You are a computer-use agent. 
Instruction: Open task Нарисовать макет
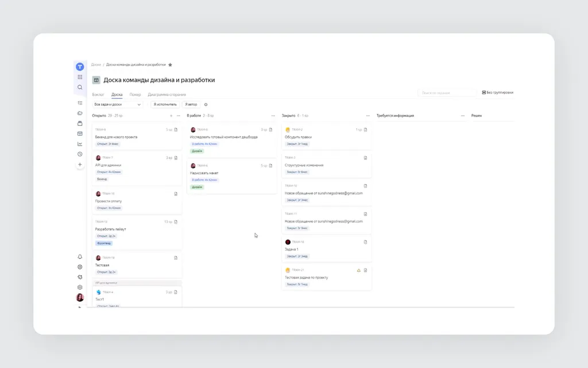pos(204,173)
